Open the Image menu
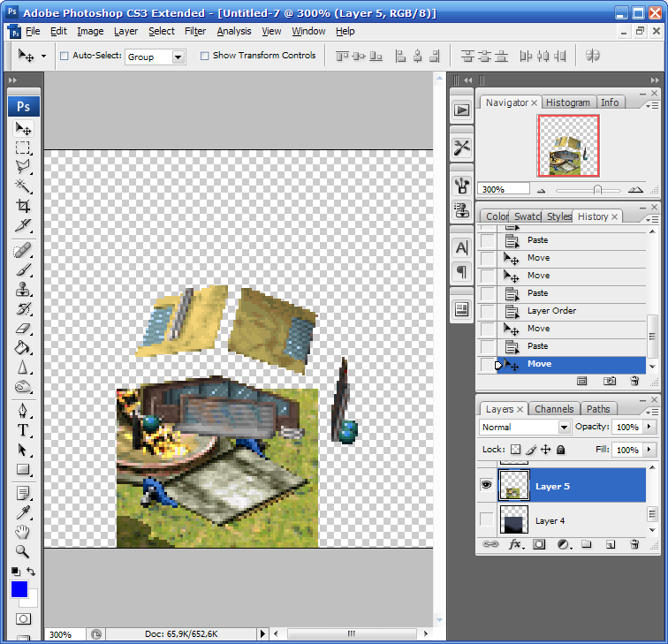This screenshot has width=668, height=644. point(90,32)
